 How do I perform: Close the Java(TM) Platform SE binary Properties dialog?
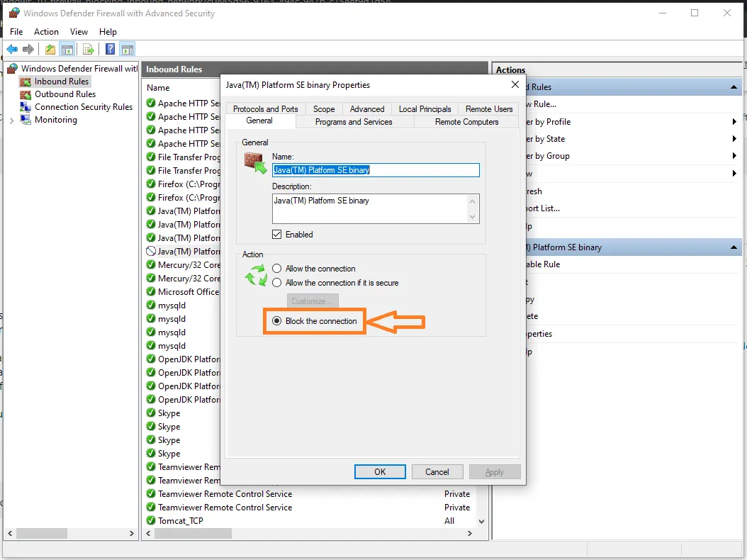coord(515,84)
